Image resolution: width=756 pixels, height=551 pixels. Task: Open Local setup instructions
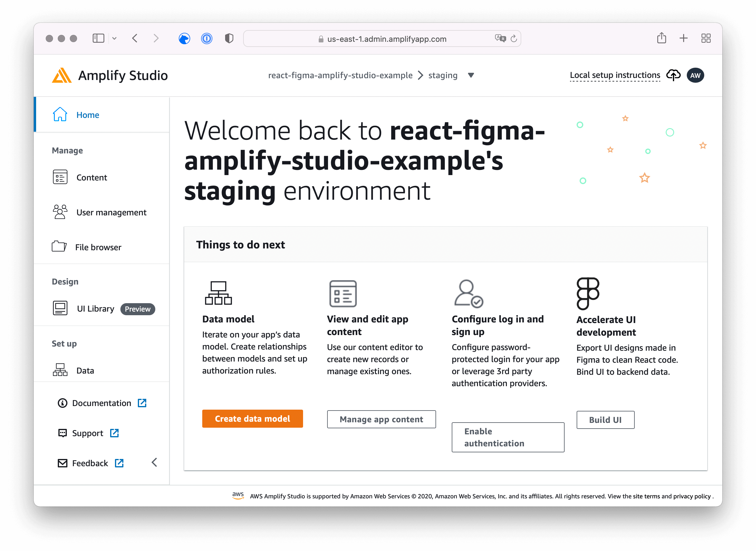click(615, 75)
